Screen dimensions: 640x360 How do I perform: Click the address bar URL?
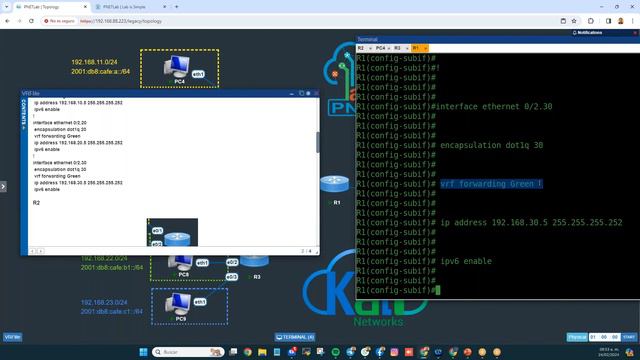tap(121, 21)
